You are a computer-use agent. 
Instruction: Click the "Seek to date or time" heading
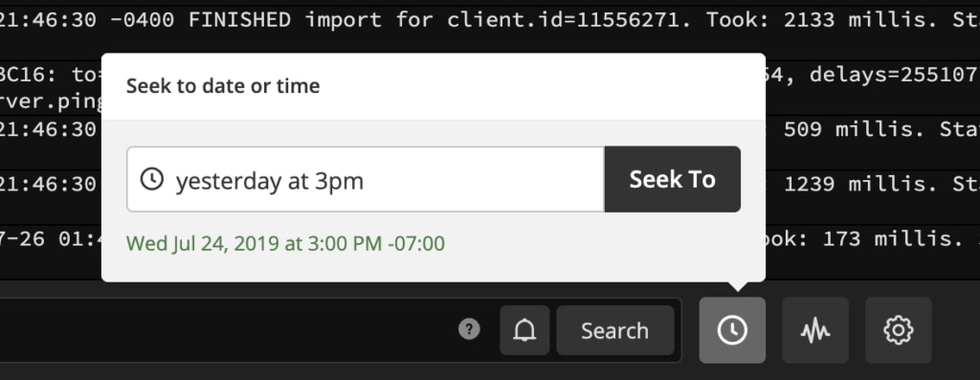click(223, 85)
